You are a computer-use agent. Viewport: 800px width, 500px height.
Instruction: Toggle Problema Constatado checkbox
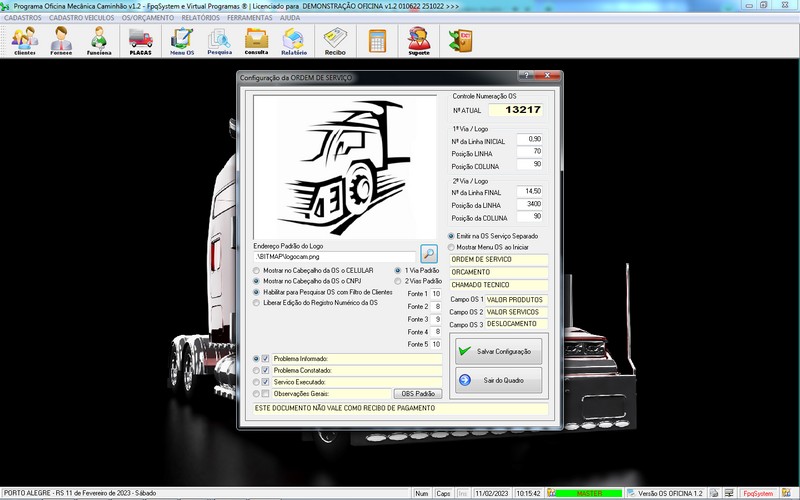[265, 370]
